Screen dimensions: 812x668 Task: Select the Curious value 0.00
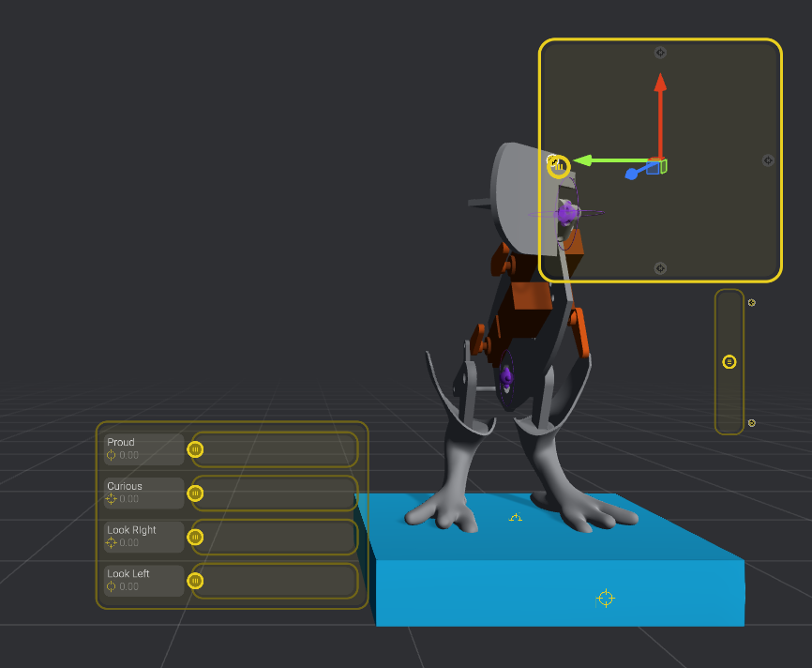(129, 499)
